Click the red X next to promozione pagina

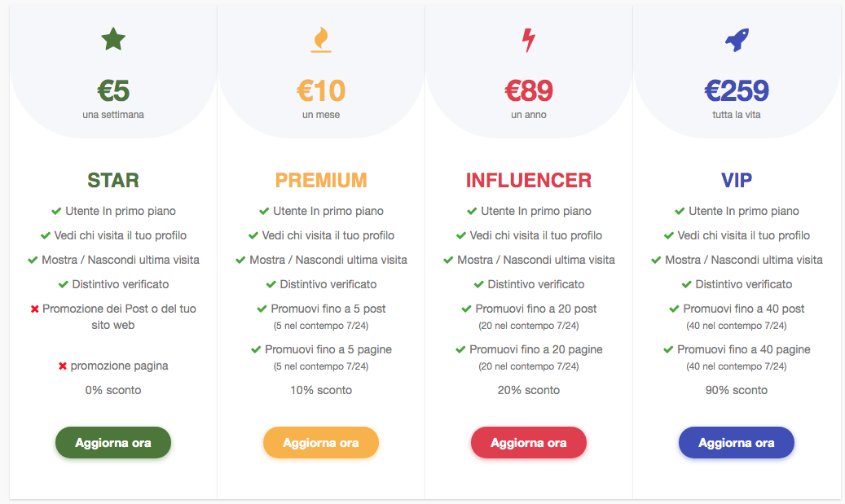click(63, 366)
